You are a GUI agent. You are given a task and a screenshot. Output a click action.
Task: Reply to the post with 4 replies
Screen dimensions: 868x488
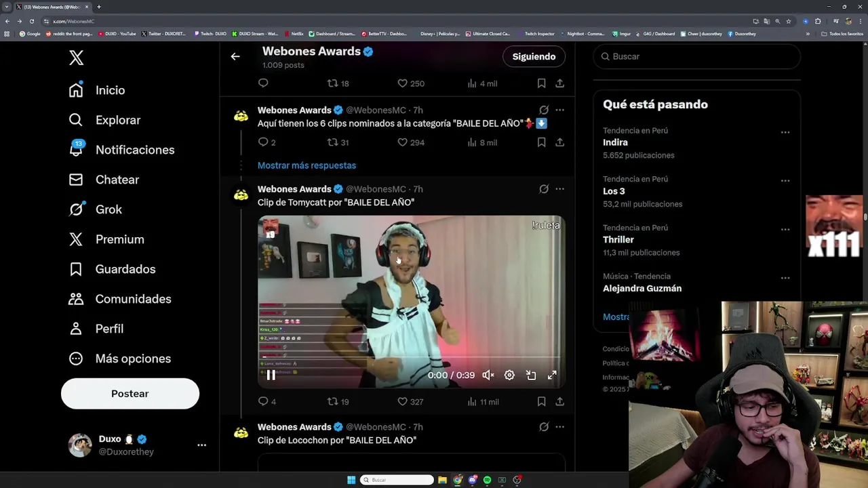coord(267,402)
